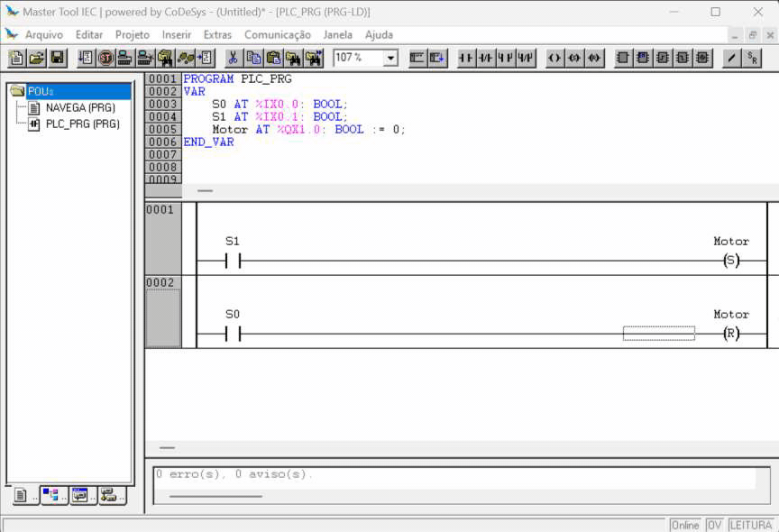Select PLC_PRG (PRG) in the POU tree
The height and width of the screenshot is (532, 779).
pyautogui.click(x=82, y=124)
